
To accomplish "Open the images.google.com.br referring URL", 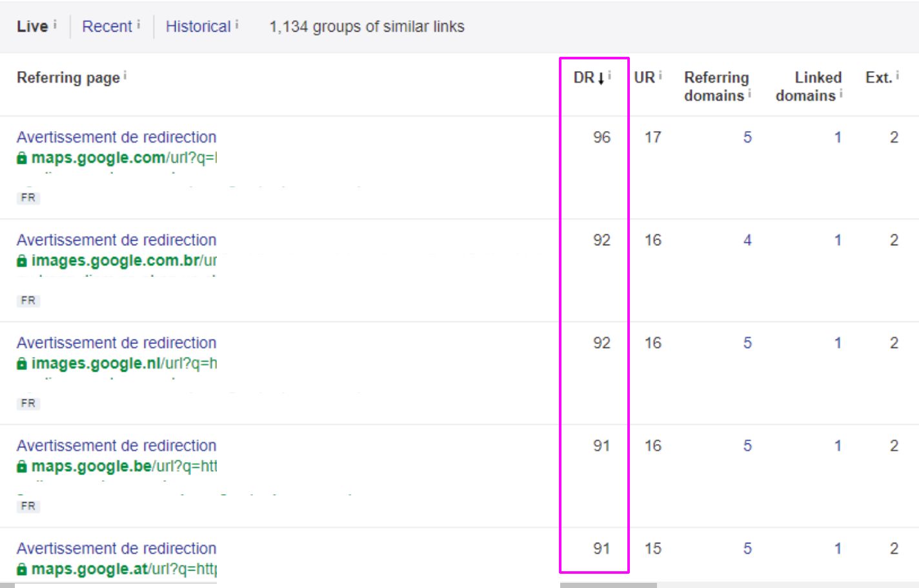I will [124, 260].
